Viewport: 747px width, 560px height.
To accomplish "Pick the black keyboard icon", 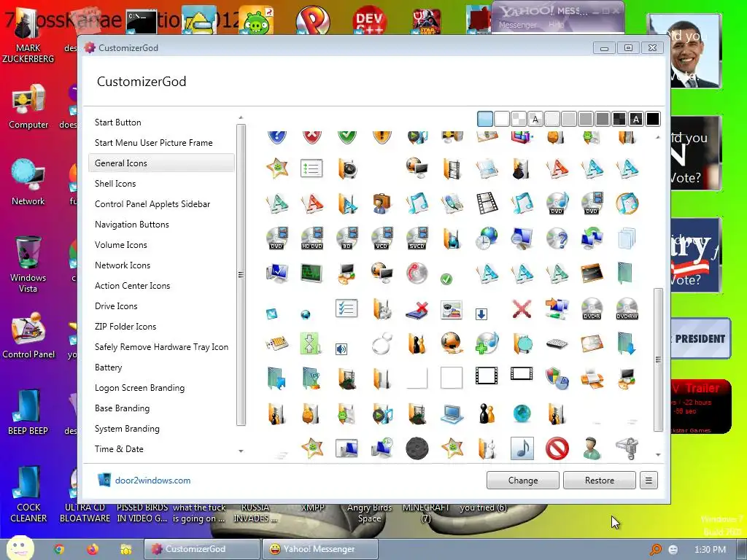I will 557,344.
